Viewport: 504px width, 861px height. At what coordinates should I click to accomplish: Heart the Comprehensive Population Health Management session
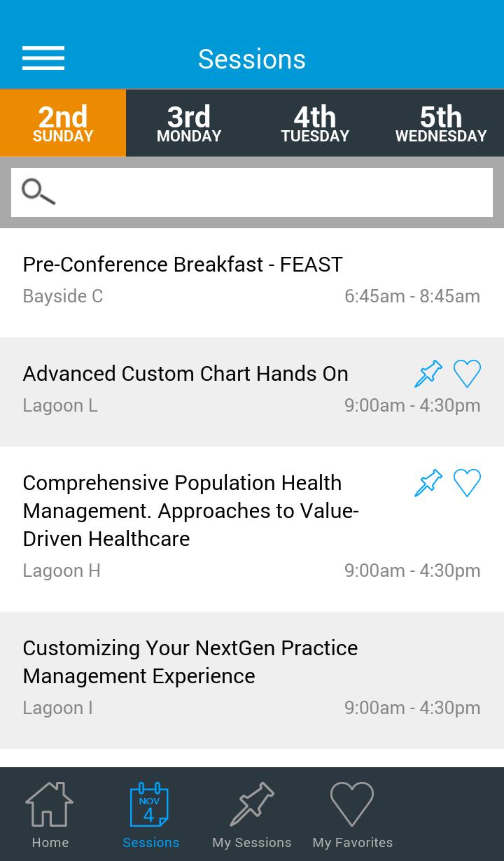(x=467, y=483)
